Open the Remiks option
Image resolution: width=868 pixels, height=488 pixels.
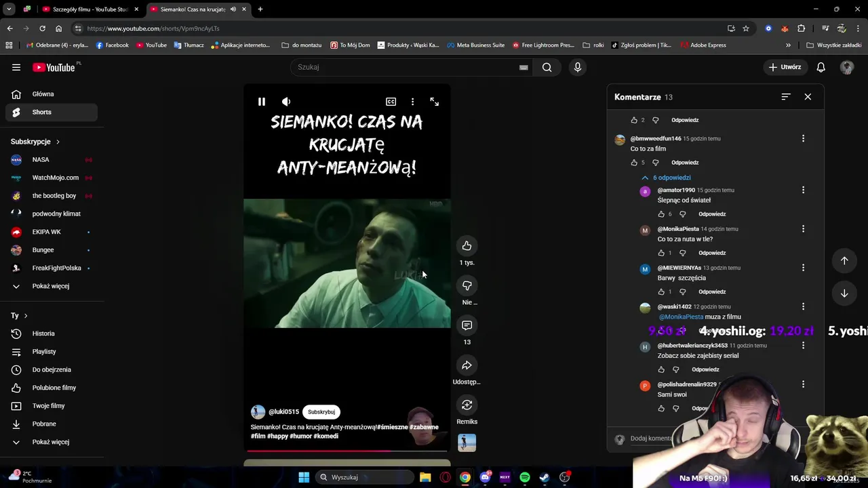[467, 405]
